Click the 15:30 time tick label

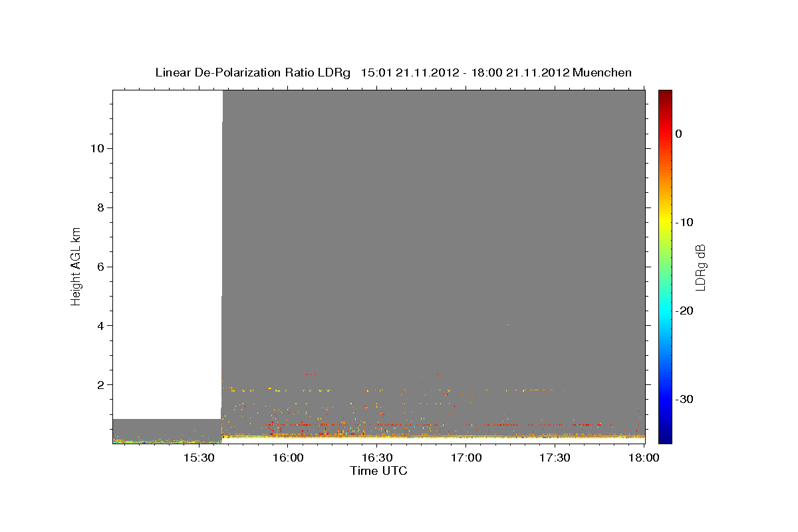pyautogui.click(x=199, y=458)
